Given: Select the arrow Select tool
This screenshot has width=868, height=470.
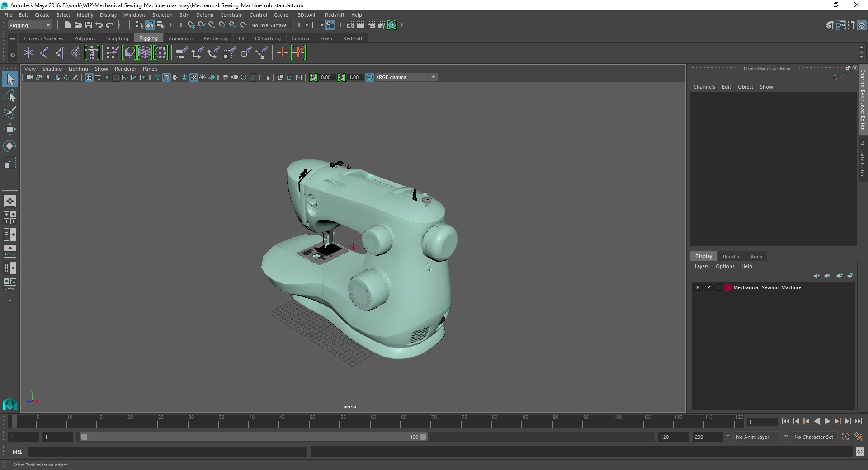Looking at the screenshot, I should [10, 79].
